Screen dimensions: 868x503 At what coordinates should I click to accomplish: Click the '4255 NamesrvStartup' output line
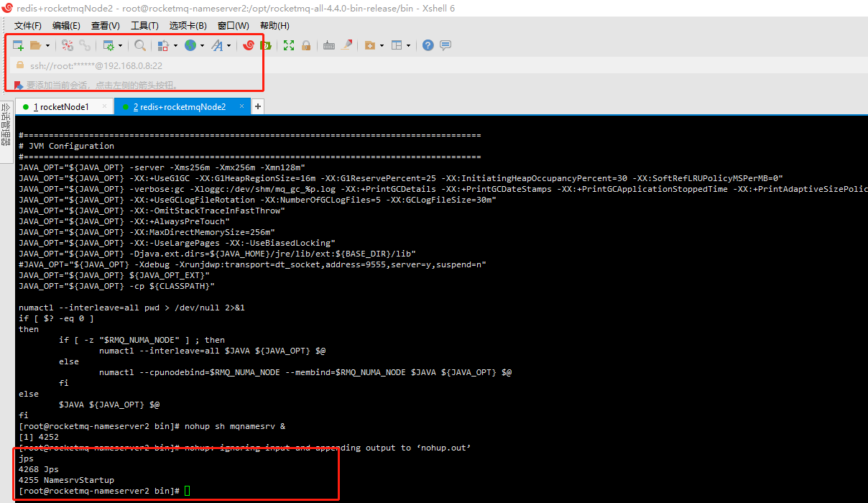[66, 480]
